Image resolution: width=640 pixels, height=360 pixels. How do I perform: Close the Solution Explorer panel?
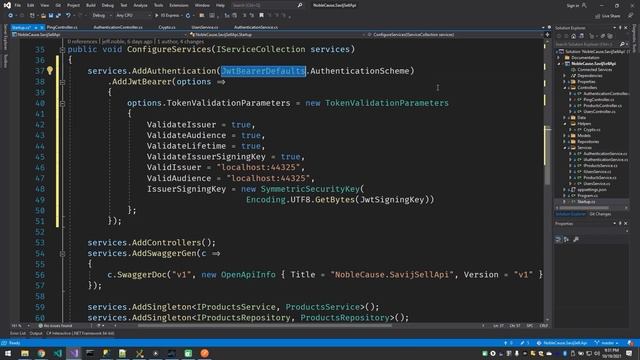pos(626,28)
